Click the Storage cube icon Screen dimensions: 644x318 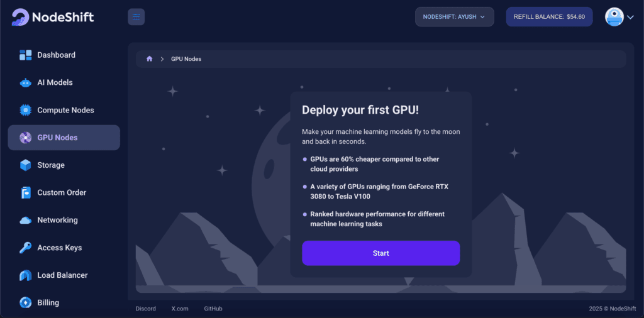pyautogui.click(x=25, y=165)
